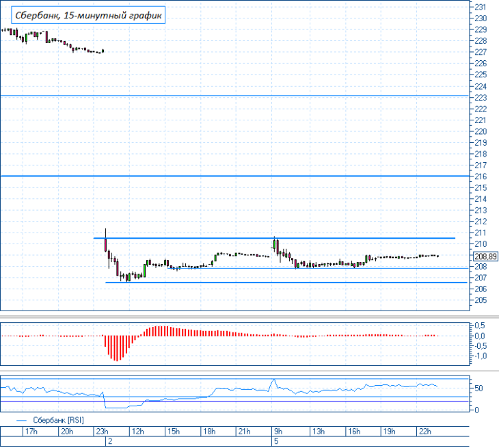Click the 50 label on RSI axis

click(x=478, y=388)
